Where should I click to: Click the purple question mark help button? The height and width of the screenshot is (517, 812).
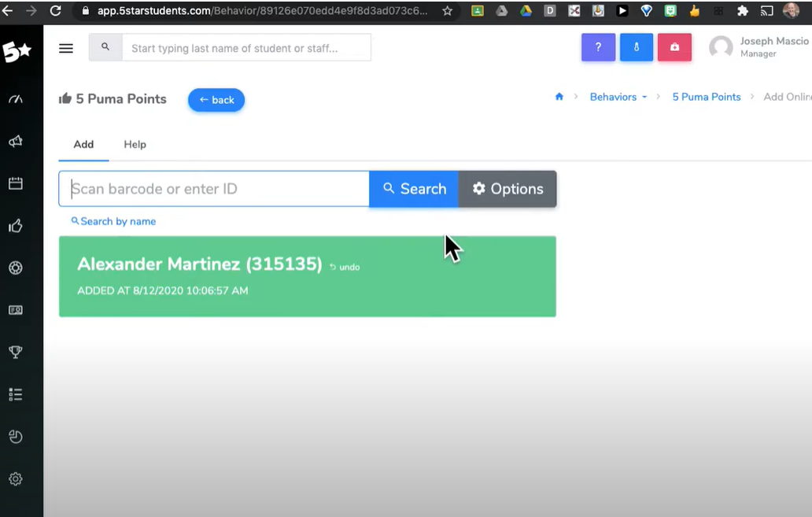[x=598, y=48]
